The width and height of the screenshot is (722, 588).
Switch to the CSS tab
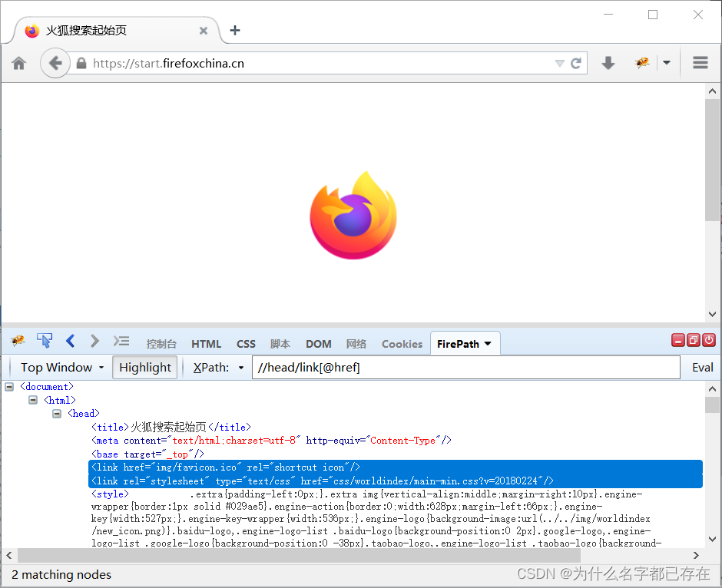(246, 344)
